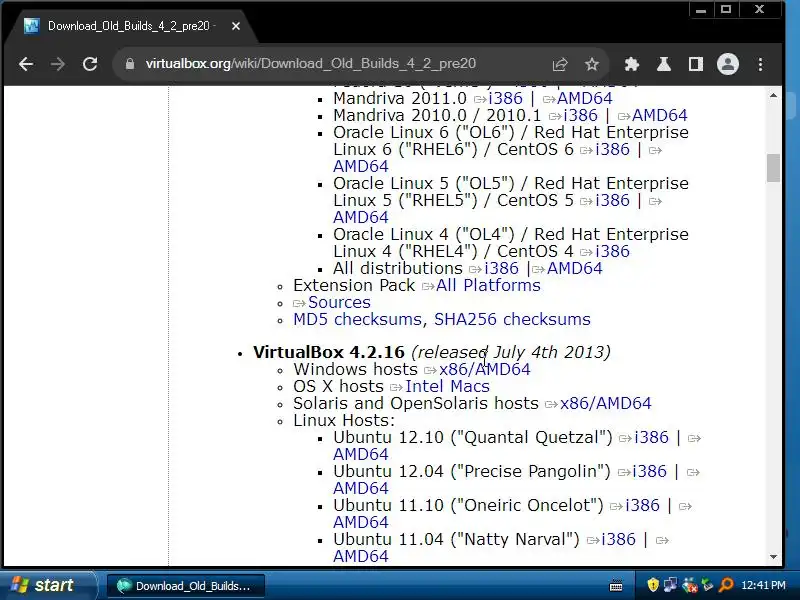
Task: Click the scrollbar up arrow
Action: tap(773, 95)
